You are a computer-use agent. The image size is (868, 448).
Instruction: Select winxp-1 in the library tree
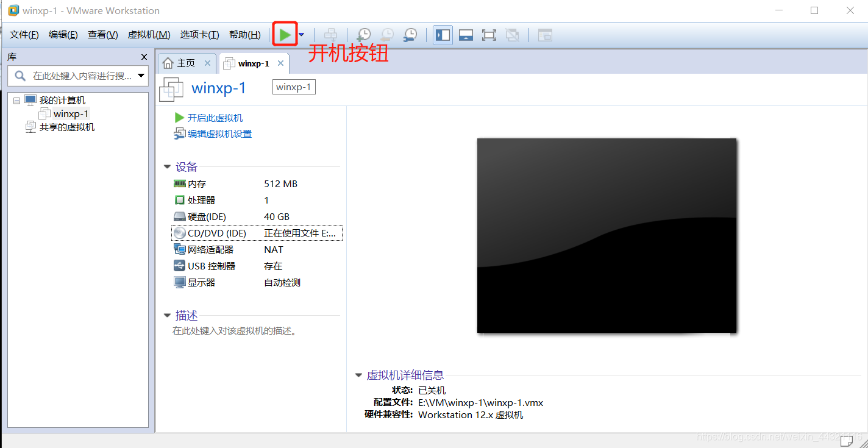click(x=71, y=114)
